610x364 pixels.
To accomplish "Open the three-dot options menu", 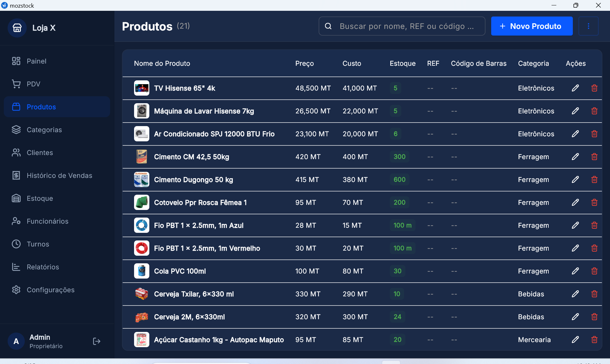I will pyautogui.click(x=589, y=26).
